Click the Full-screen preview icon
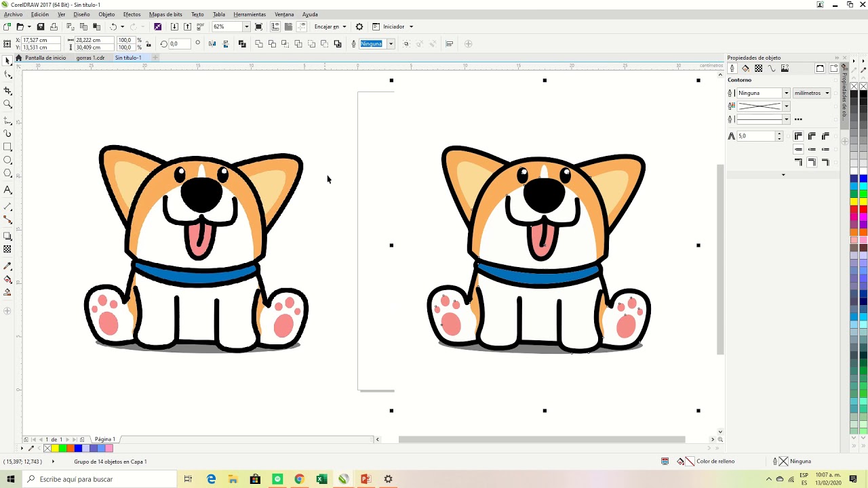 [x=258, y=26]
